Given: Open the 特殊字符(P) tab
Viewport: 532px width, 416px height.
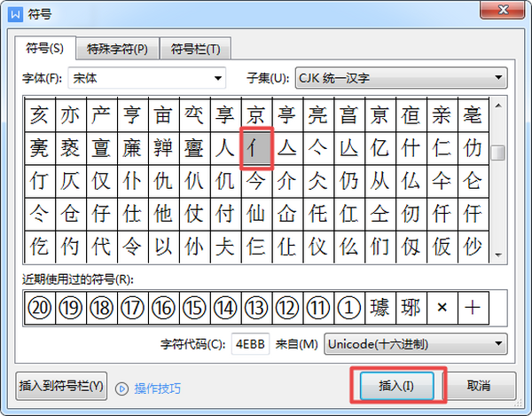Looking at the screenshot, I should tap(117, 50).
